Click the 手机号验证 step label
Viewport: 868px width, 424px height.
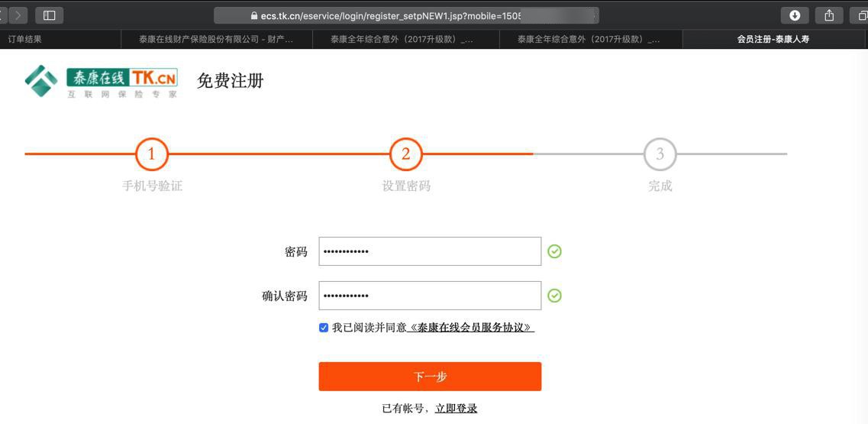[152, 186]
